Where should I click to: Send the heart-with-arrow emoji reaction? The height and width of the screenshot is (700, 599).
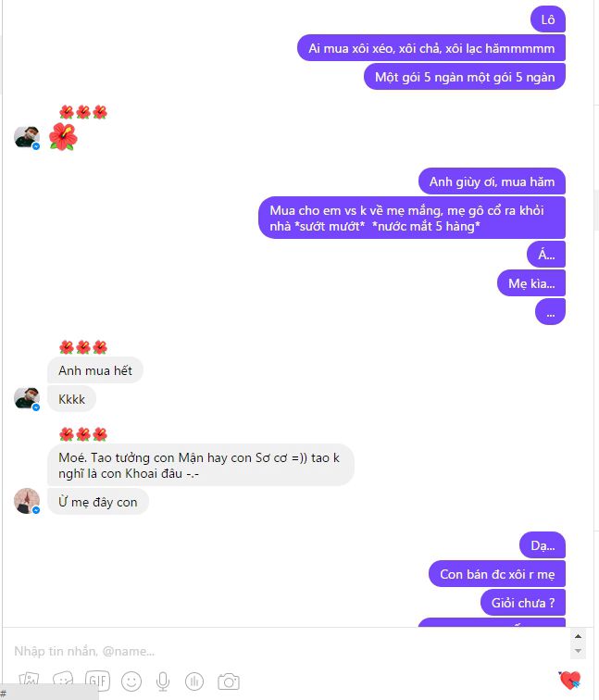pyautogui.click(x=569, y=680)
